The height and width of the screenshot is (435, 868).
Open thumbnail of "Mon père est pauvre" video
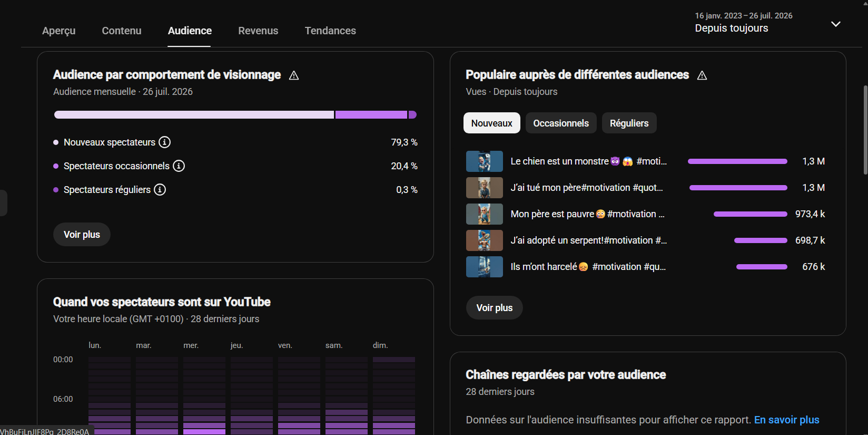[x=485, y=214]
